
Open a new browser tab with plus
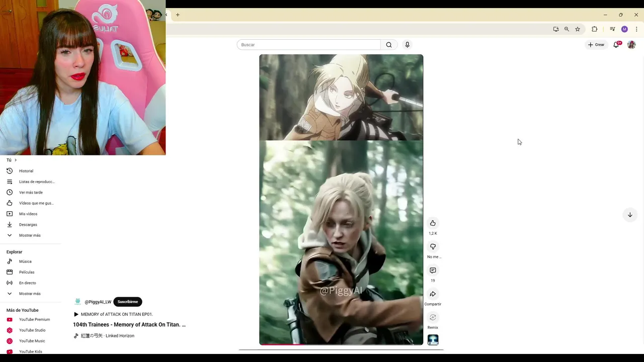coord(178,15)
